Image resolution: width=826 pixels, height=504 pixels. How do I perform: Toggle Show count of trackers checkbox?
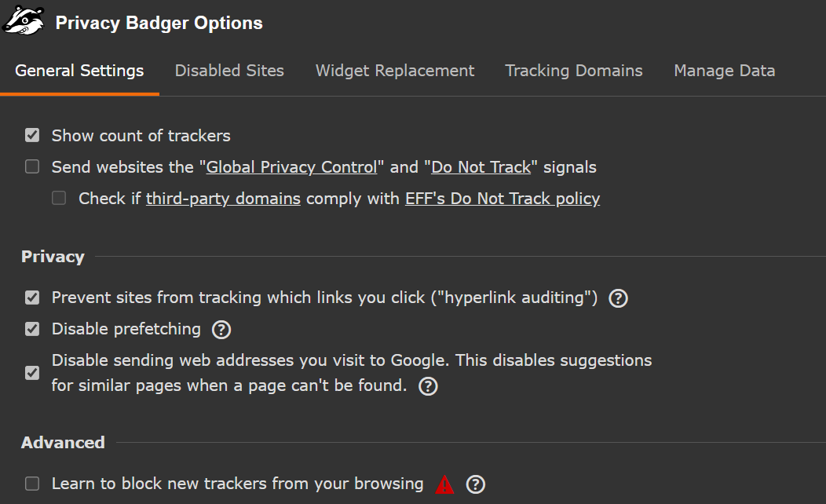pos(32,136)
